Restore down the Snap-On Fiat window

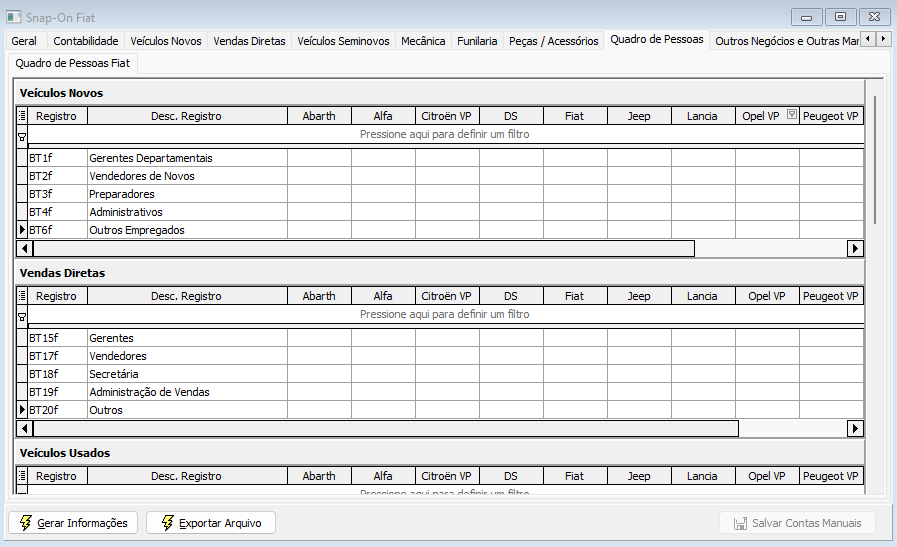pos(840,17)
